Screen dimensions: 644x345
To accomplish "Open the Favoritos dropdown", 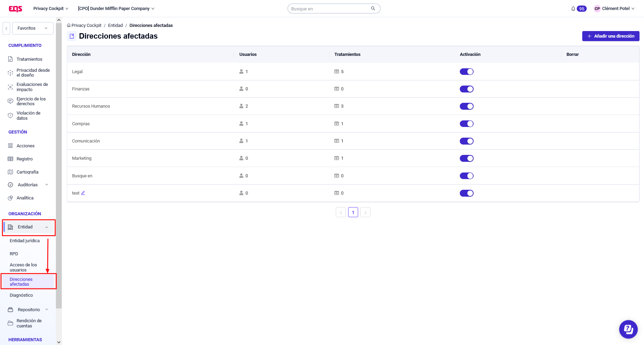I will (x=33, y=28).
